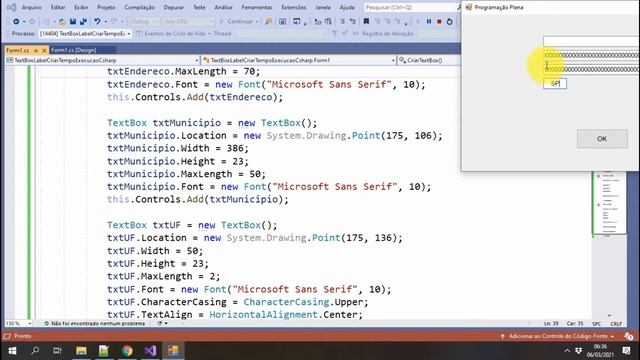
Task: Click the Stop debugging red icon
Action: tap(439, 21)
